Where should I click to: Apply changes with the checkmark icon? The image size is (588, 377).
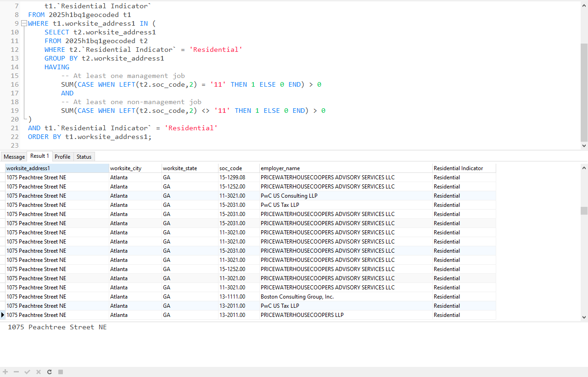click(x=28, y=372)
